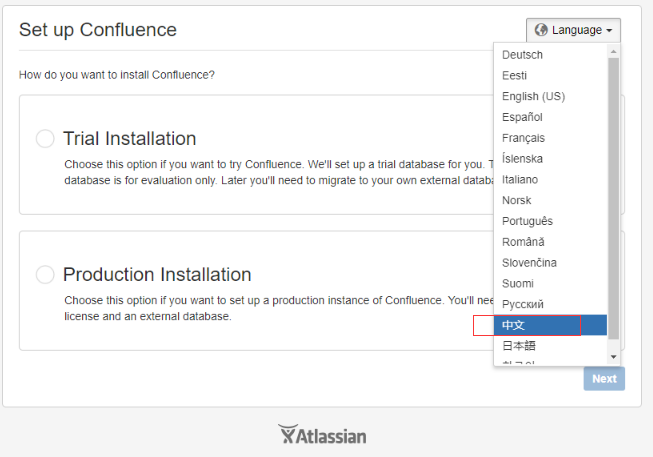Click the Atlassian logo at the bottom
The image size is (653, 457).
pyautogui.click(x=322, y=434)
